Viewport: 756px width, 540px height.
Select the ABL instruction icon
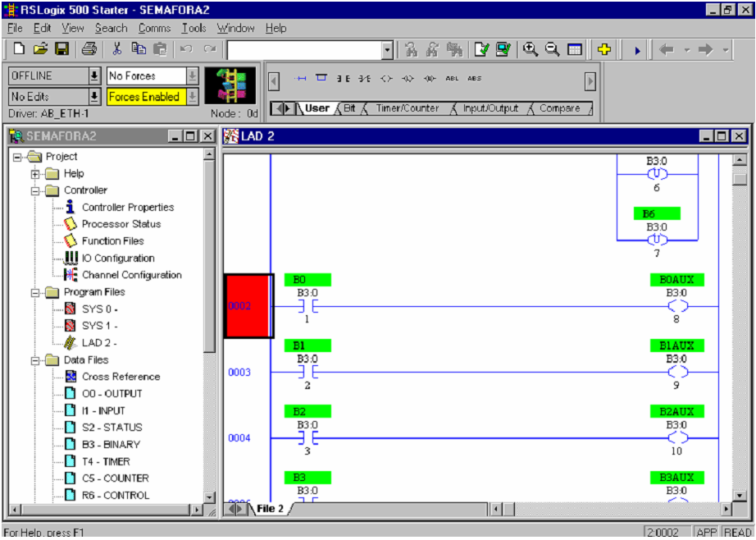click(x=451, y=80)
